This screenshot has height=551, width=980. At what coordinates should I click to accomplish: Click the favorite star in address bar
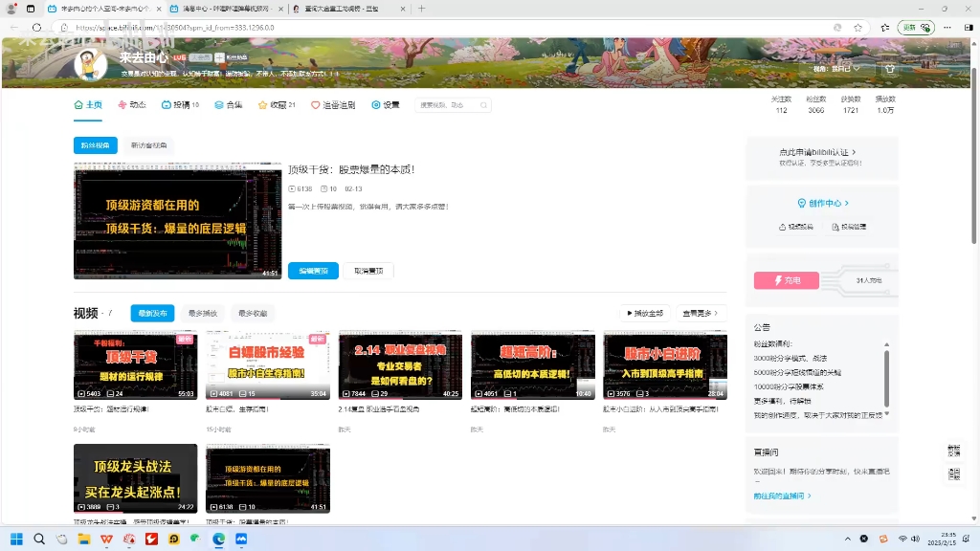[858, 28]
